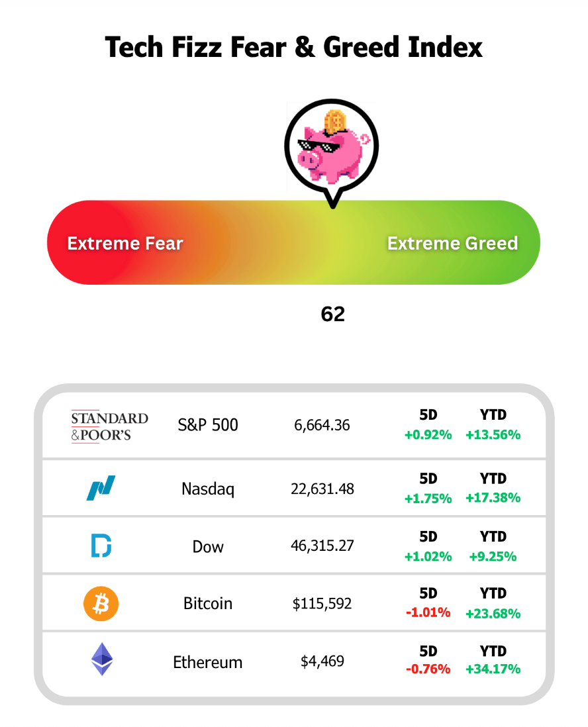The width and height of the screenshot is (588, 727).
Task: Click the Bitcoin price $115,592
Action: coord(322,604)
